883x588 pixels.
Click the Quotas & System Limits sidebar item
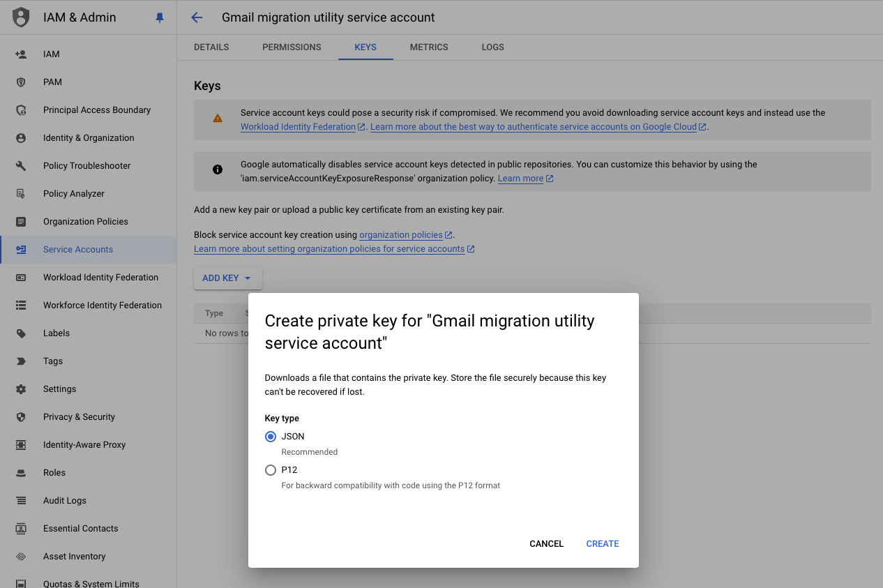tap(89, 583)
